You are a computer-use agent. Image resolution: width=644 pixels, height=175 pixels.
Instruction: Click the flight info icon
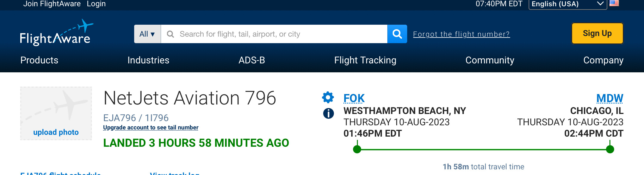(x=328, y=113)
